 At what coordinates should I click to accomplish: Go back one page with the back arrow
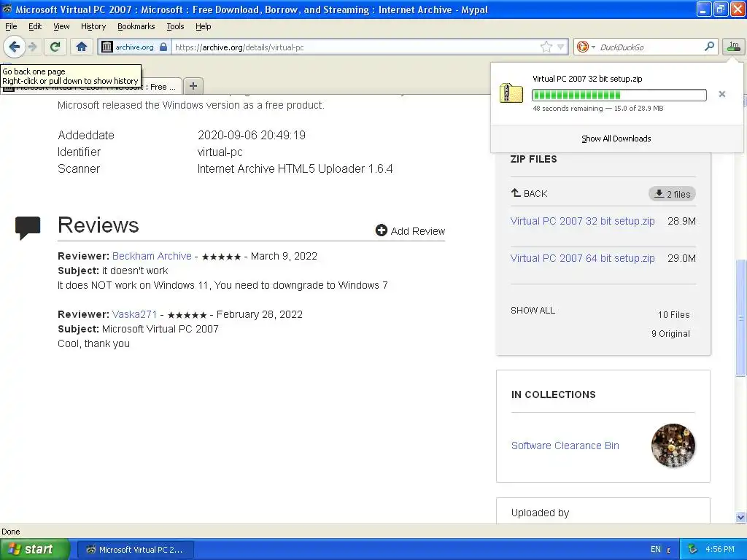tap(15, 47)
